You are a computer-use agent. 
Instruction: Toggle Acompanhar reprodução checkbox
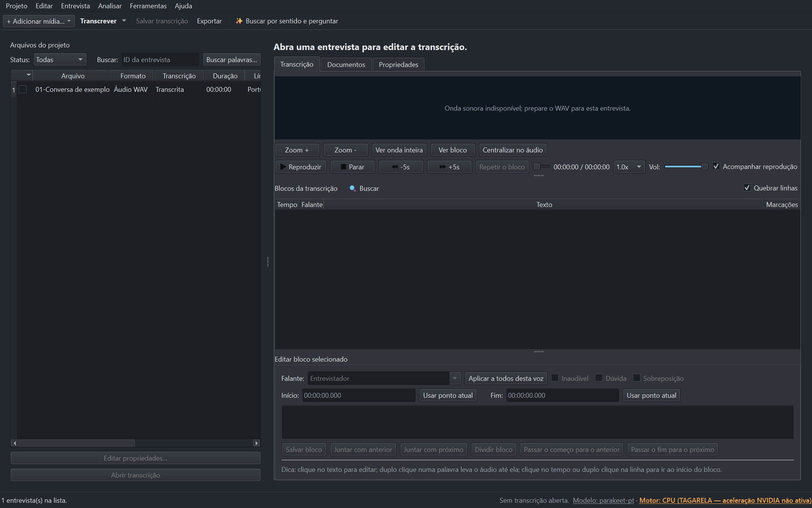(x=716, y=166)
